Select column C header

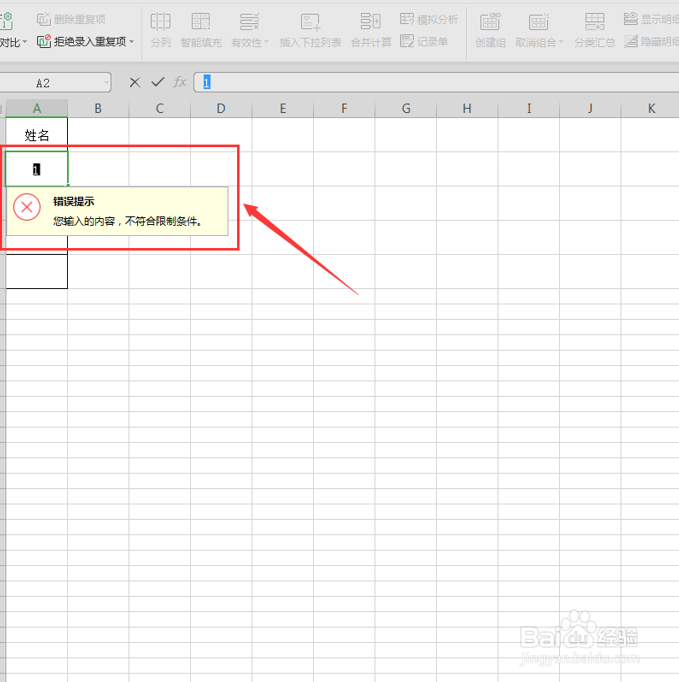pyautogui.click(x=160, y=108)
